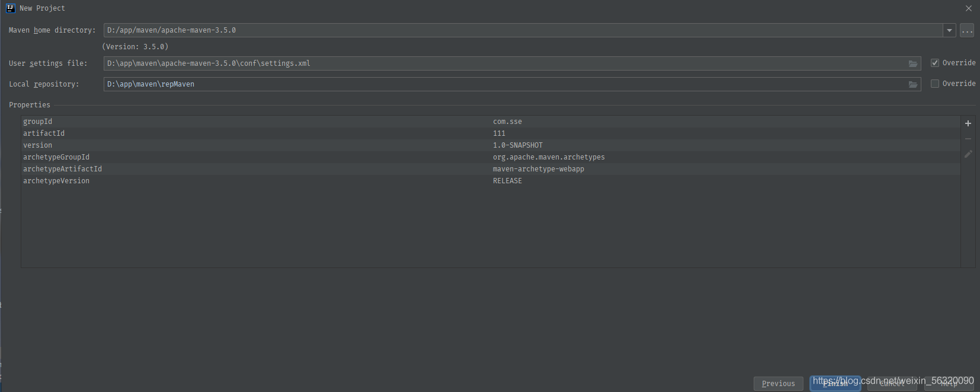The image size is (980, 392).
Task: Enable local repository Override checkbox
Action: pos(935,84)
